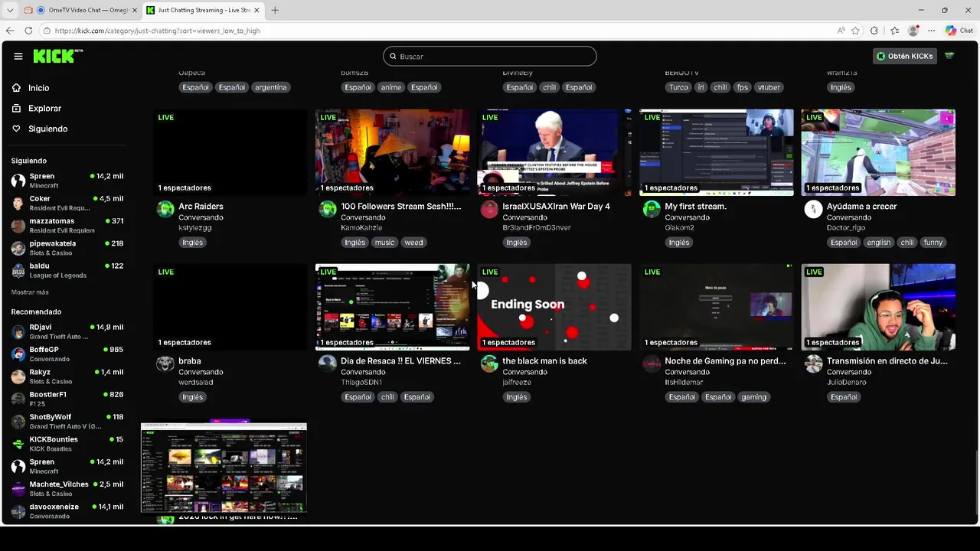The height and width of the screenshot is (551, 980).
Task: Open baldu channel in sidebar
Action: point(67,270)
